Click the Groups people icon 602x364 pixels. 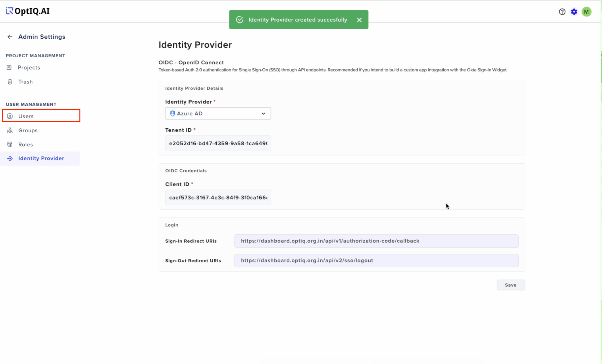tap(10, 130)
